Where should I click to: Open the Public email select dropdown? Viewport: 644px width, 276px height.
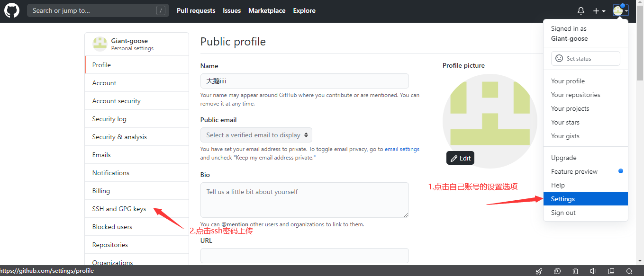pyautogui.click(x=256, y=135)
